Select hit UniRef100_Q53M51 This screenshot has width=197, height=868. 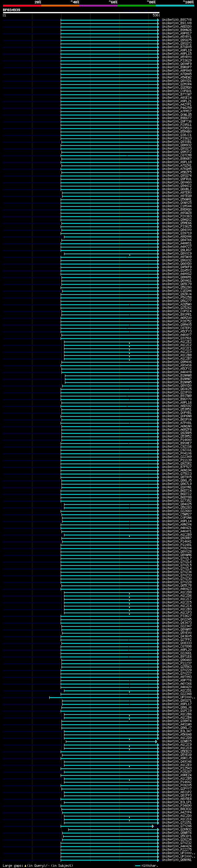pyautogui.click(x=177, y=410)
